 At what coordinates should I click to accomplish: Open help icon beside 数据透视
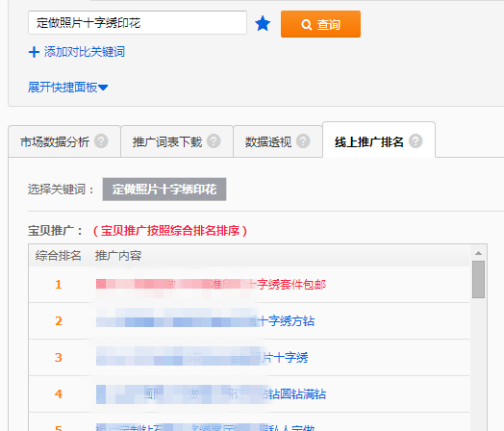tap(303, 141)
